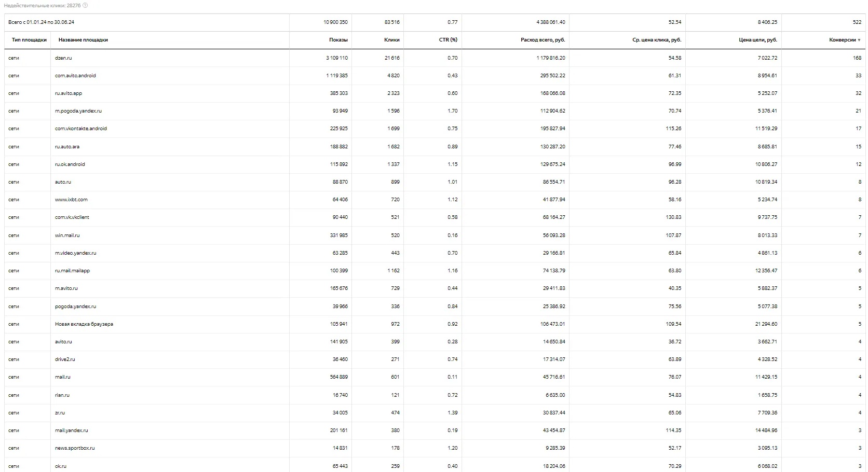Click the Тип площадки column header

(x=29, y=40)
